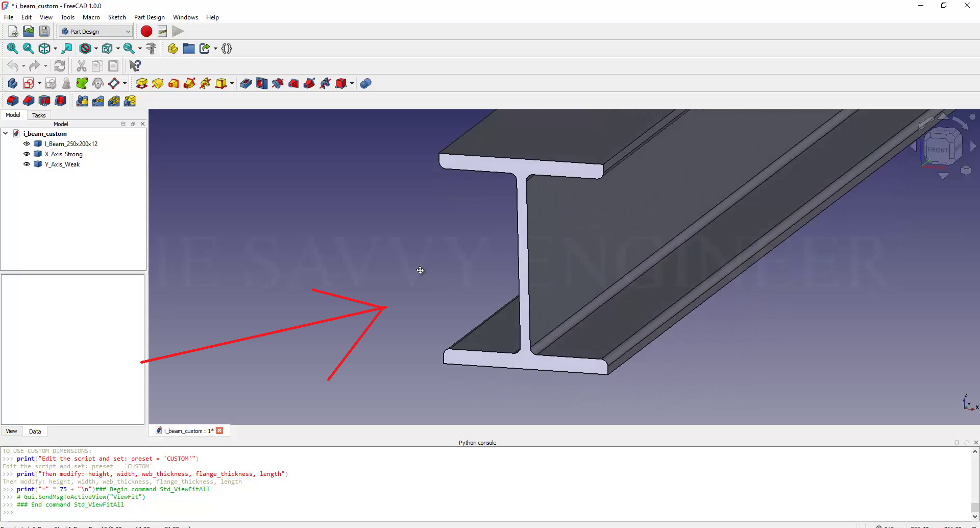
Task: Click the FRONT face of navigation cube
Action: (938, 150)
